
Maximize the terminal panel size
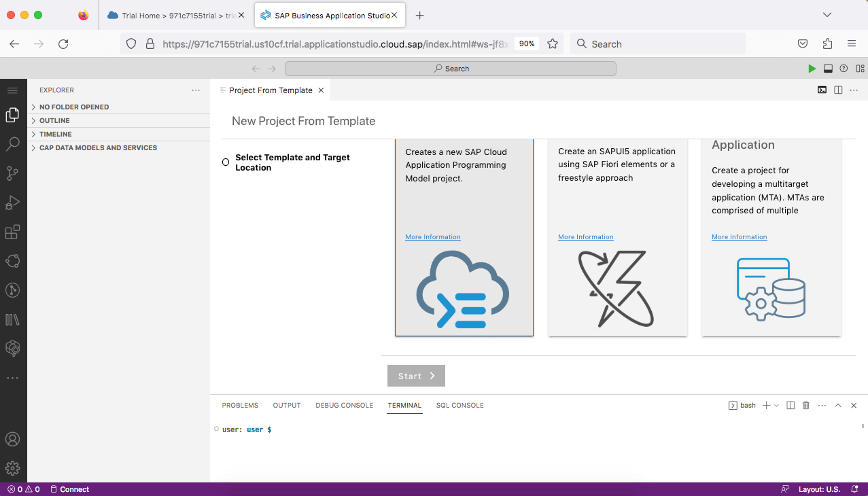pyautogui.click(x=838, y=406)
